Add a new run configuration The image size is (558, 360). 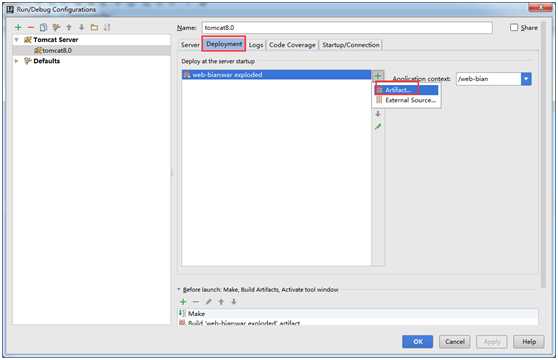18,27
